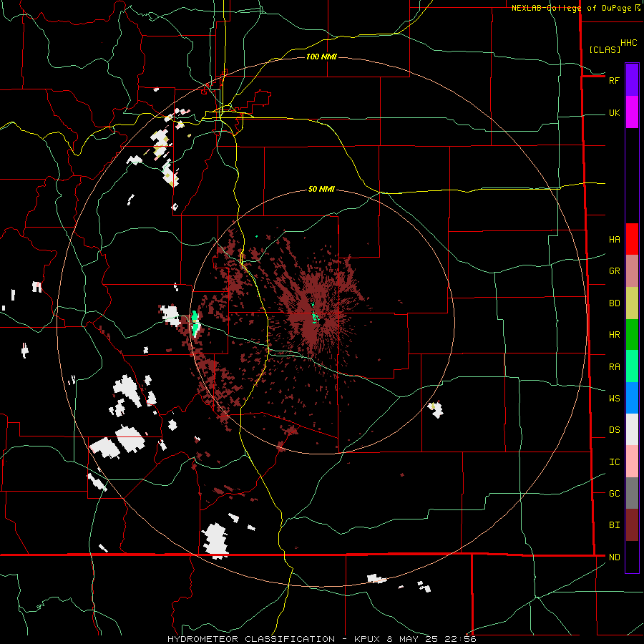Click the 100 NMI range ring label

321,57
